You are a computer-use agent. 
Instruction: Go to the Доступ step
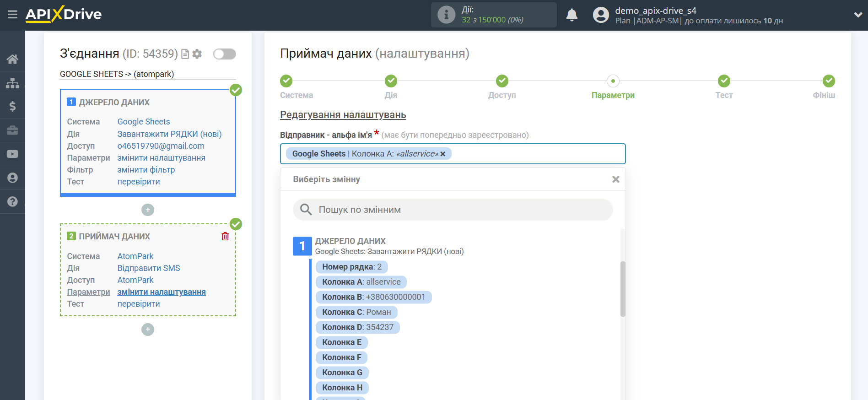502,81
